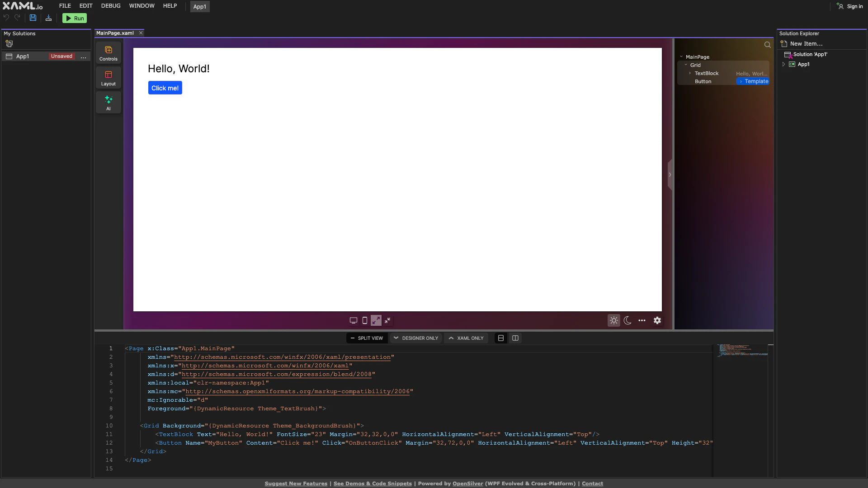The width and height of the screenshot is (868, 488).
Task: Expand the Button Template dropdown
Action: pyautogui.click(x=753, y=81)
